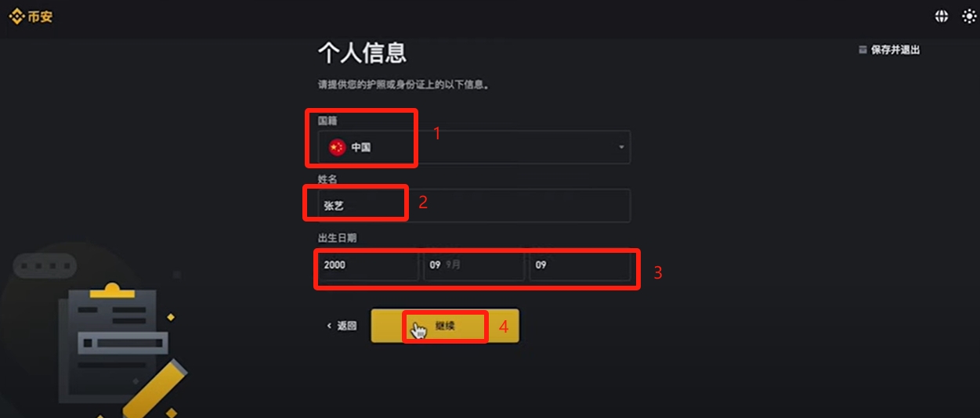Expand the nationality dropdown arrow
The width and height of the screenshot is (980, 418).
click(x=621, y=147)
